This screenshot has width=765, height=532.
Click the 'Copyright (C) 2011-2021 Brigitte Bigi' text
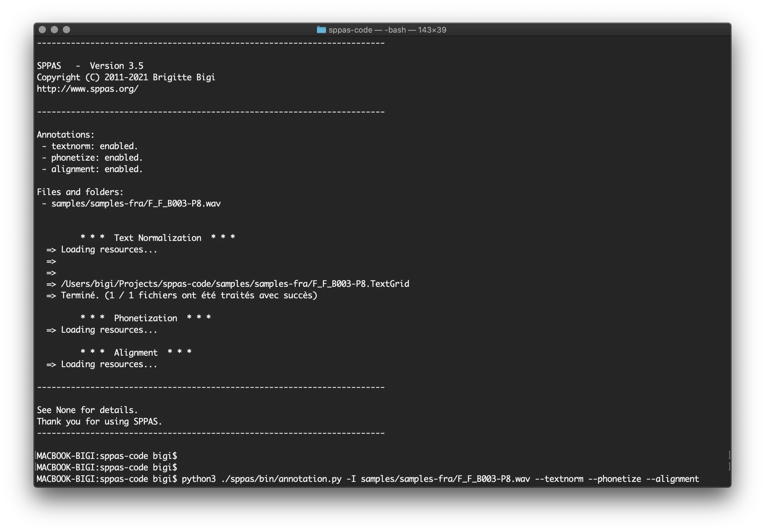[x=126, y=77]
